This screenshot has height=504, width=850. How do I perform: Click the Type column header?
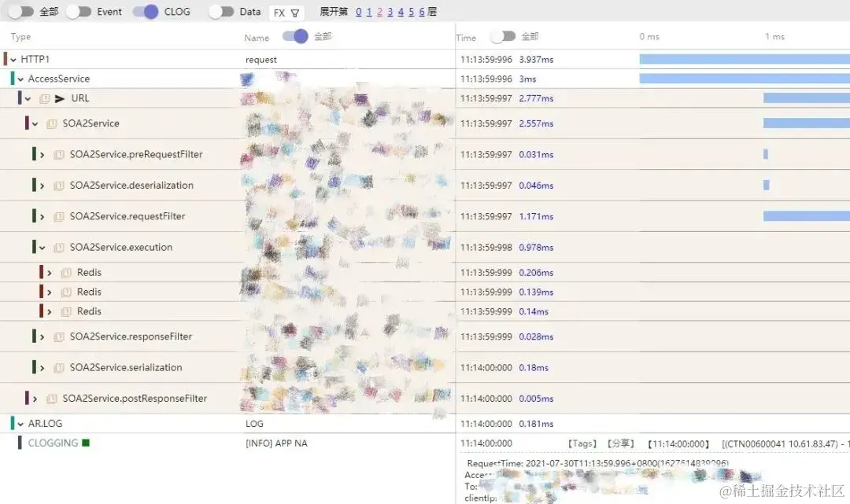(20, 37)
